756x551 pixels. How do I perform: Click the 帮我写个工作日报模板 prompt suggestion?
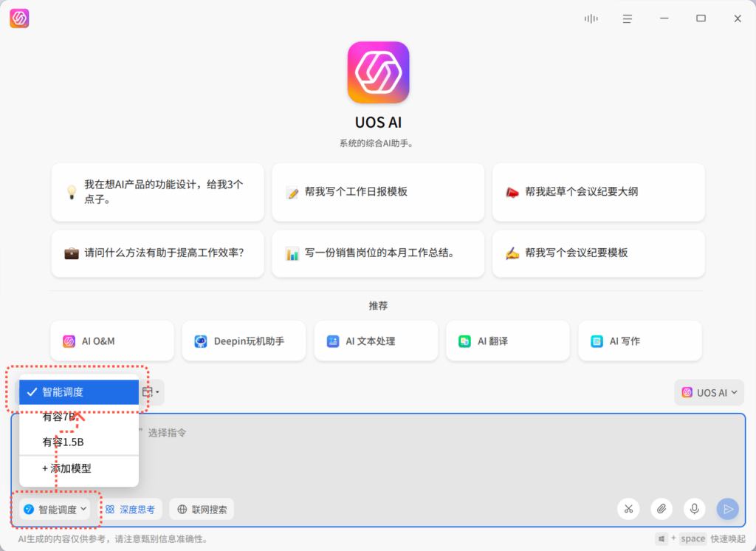pyautogui.click(x=378, y=192)
